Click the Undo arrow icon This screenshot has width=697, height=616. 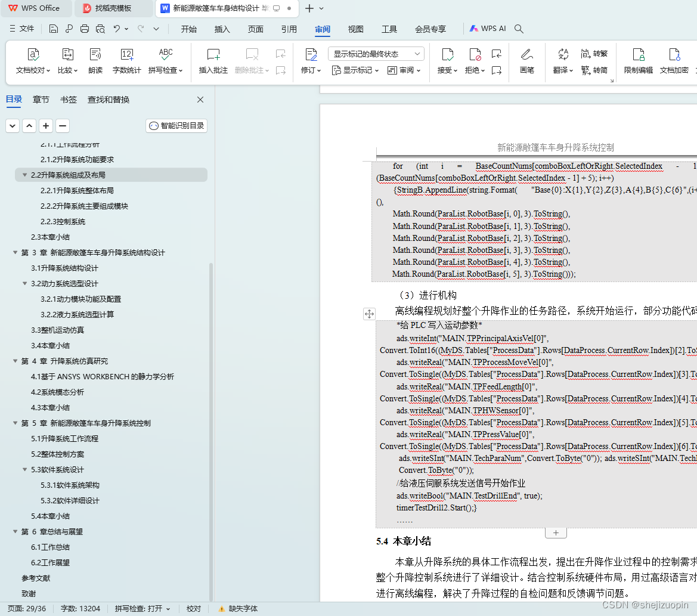(116, 29)
